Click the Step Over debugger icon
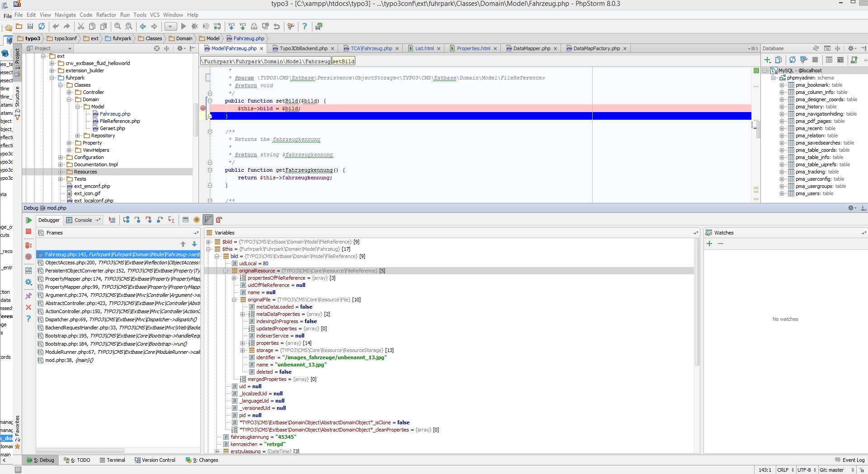 pos(126,220)
